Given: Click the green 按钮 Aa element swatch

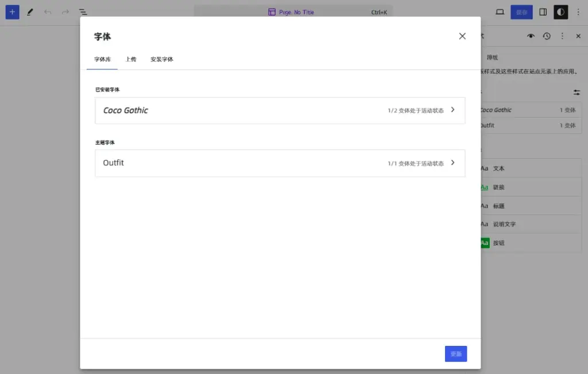Looking at the screenshot, I should (485, 243).
